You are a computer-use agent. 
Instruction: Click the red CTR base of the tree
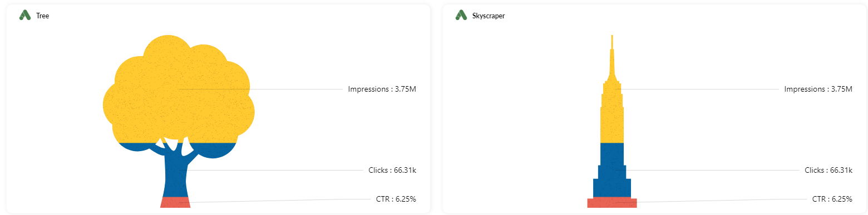[x=175, y=202]
